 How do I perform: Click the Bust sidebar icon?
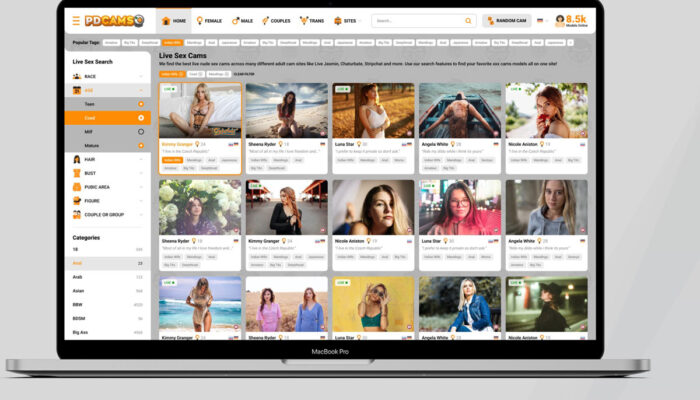pyautogui.click(x=77, y=173)
